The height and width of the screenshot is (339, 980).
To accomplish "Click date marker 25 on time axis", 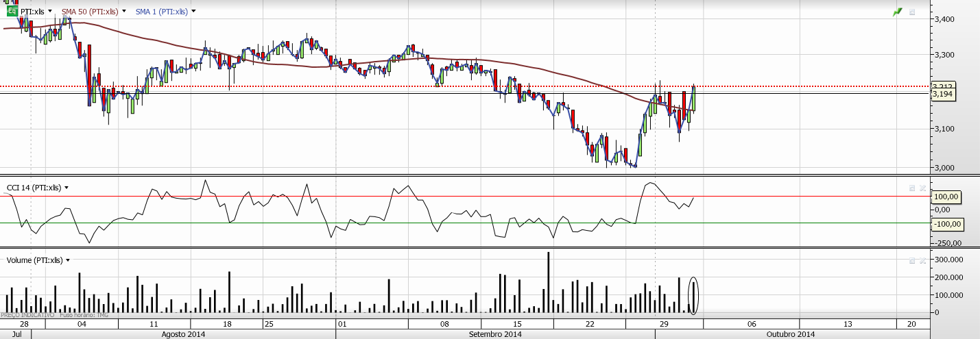I will (269, 324).
